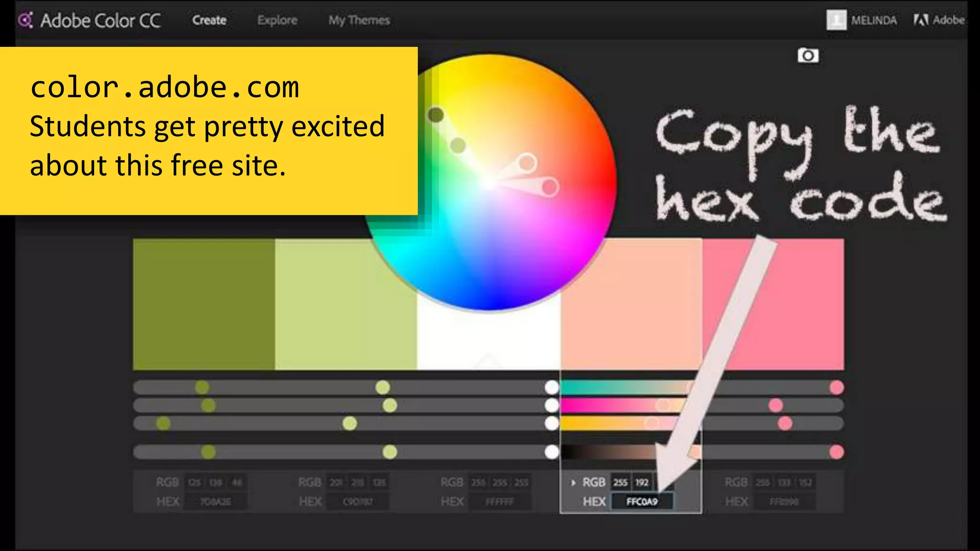Click the magenta gradient slider handle under the peach swatch

point(663,406)
